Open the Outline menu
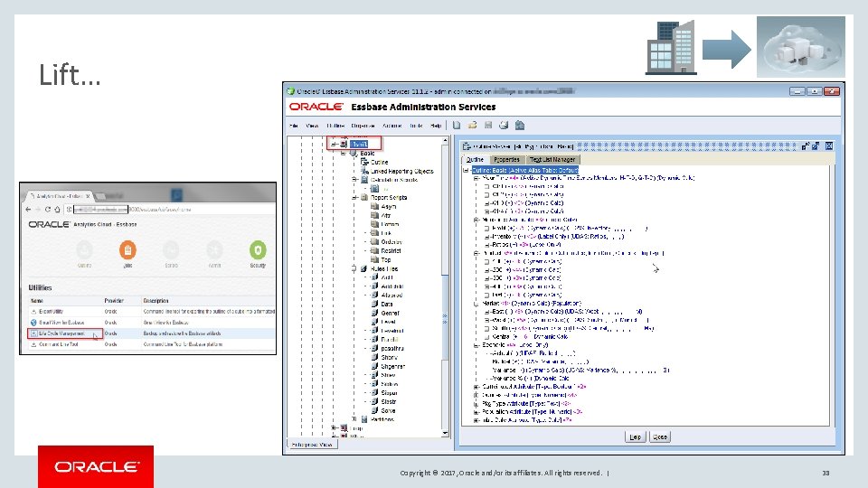The image size is (868, 488). pos(335,126)
